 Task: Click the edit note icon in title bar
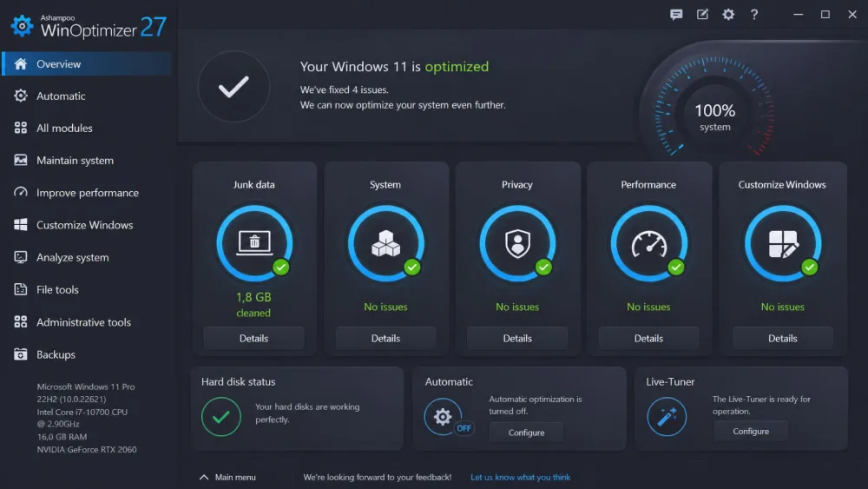[x=702, y=15]
